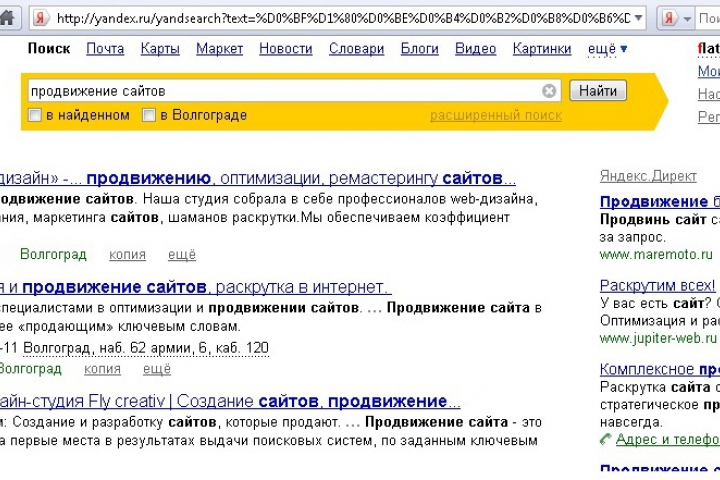Click the phone icon beside Адрес и телефон
This screenshot has height=480, width=720.
606,440
